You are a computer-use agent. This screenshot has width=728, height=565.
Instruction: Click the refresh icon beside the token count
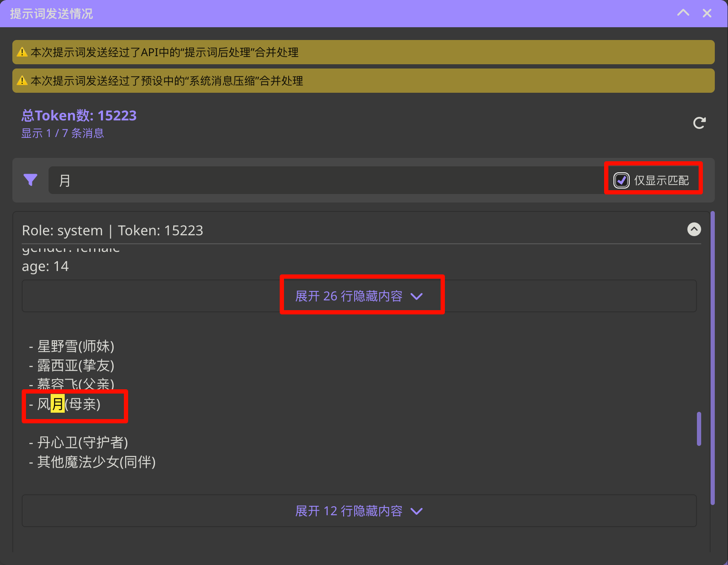tap(699, 123)
